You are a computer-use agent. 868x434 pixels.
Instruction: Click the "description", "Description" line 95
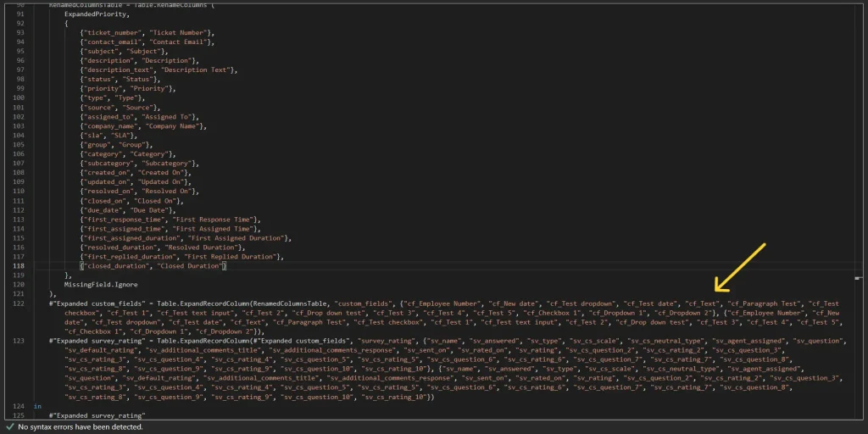(140, 61)
